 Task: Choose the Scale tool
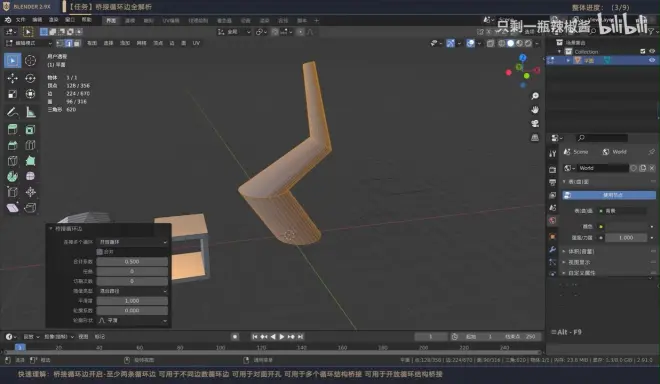(x=12, y=94)
